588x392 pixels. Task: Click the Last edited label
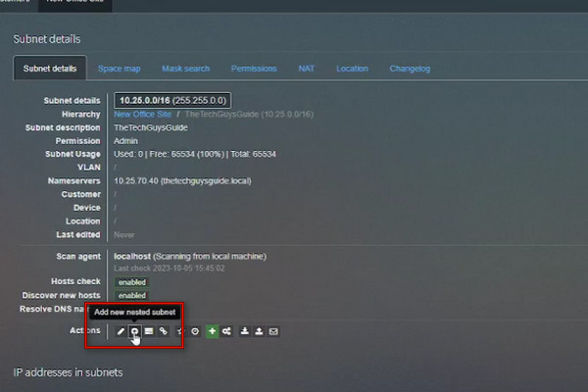78,235
